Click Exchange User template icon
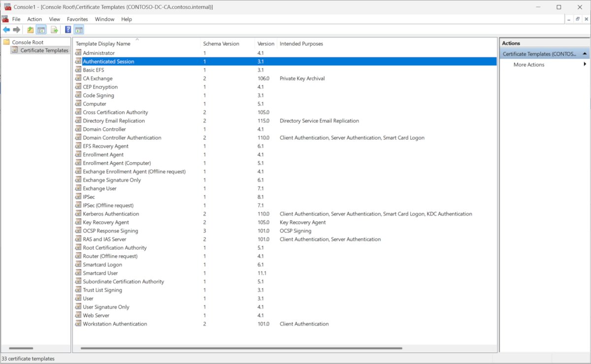 (x=78, y=188)
